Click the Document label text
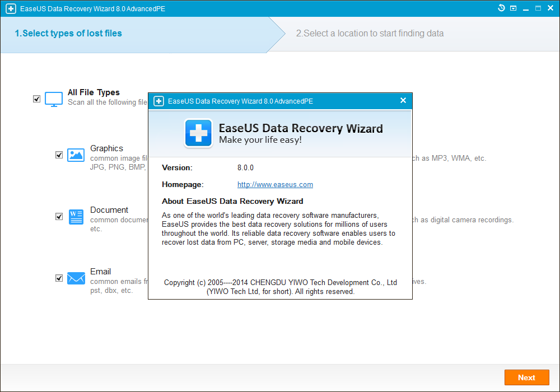The width and height of the screenshot is (560, 392). click(109, 210)
